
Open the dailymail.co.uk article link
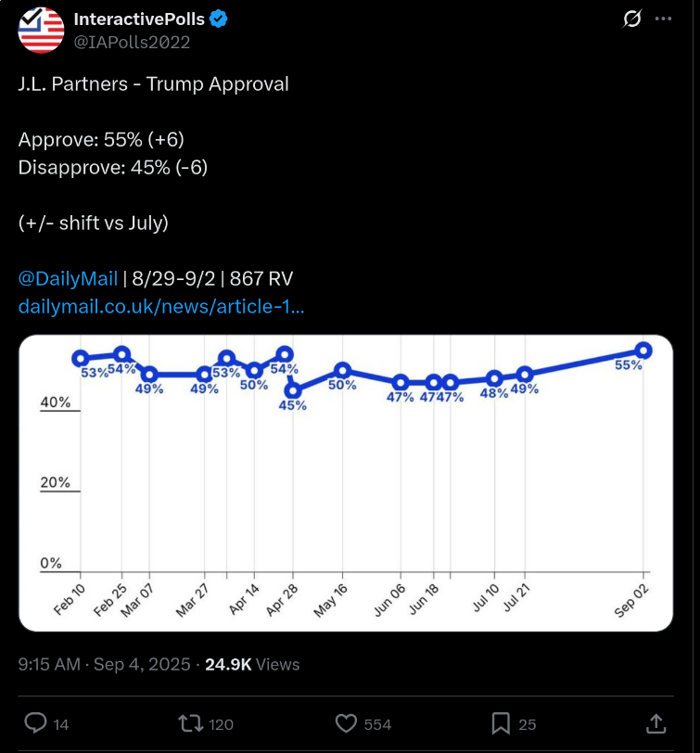point(161,306)
